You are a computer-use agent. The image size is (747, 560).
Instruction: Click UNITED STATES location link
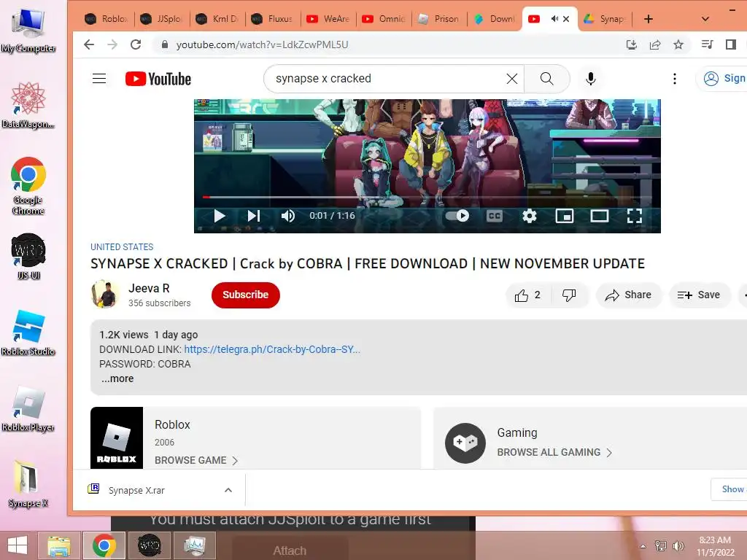pos(122,246)
